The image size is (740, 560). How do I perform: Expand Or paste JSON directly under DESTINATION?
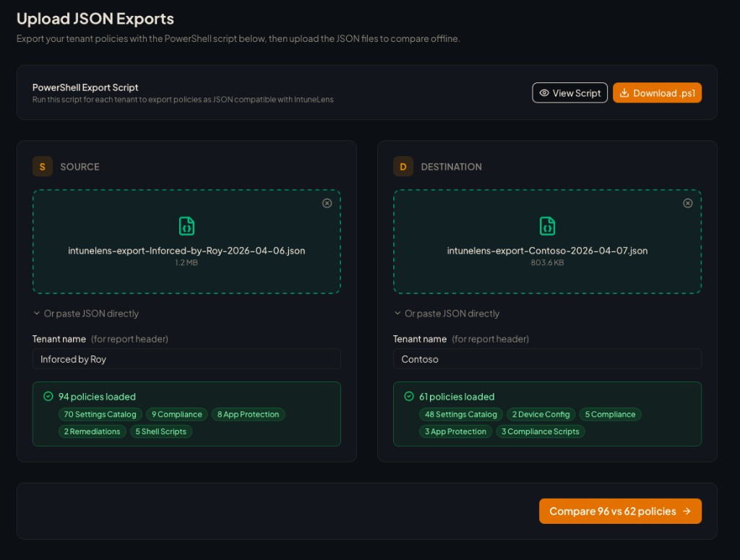(x=446, y=314)
